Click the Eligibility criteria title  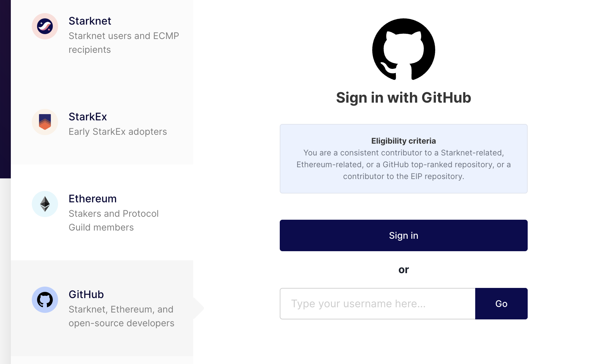[x=403, y=141]
